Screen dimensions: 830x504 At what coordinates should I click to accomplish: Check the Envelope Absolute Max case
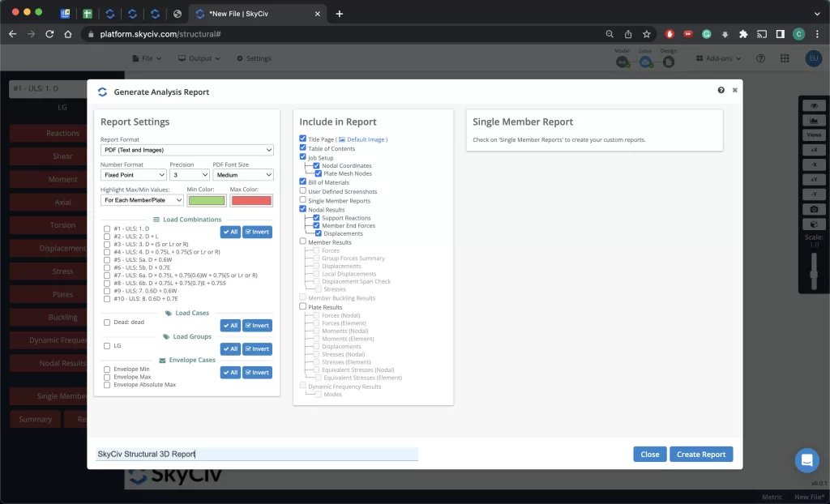point(107,385)
